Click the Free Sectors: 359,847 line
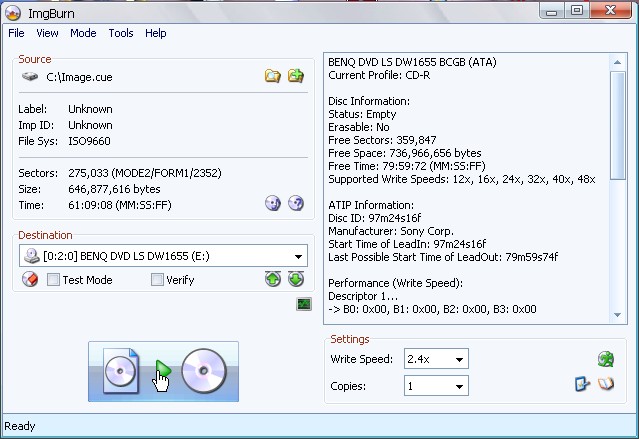This screenshot has height=439, width=639. [x=382, y=140]
